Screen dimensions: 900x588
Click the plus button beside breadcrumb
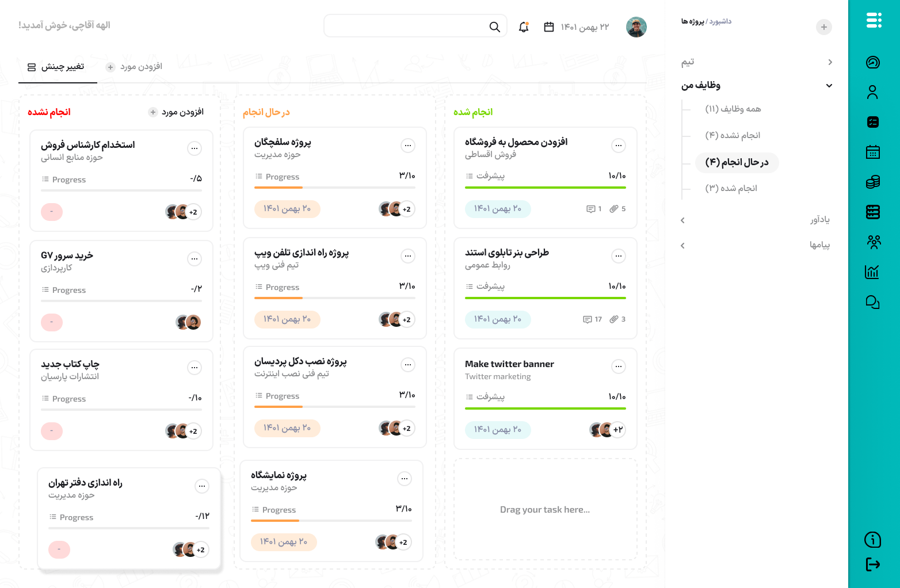point(824,27)
